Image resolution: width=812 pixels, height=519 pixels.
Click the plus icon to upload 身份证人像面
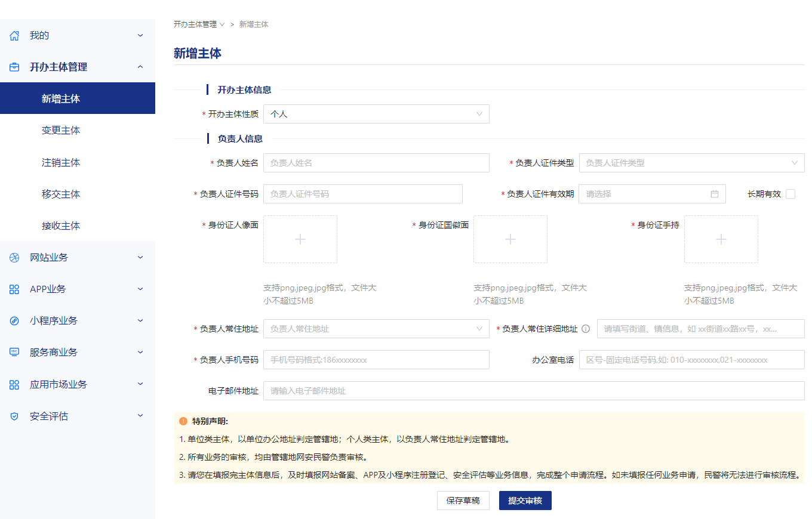click(300, 239)
